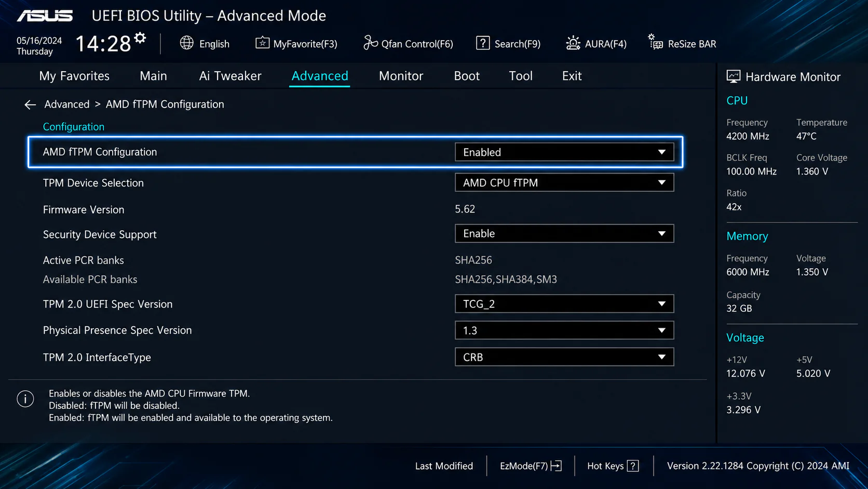Click Firmware Version label

(x=84, y=209)
